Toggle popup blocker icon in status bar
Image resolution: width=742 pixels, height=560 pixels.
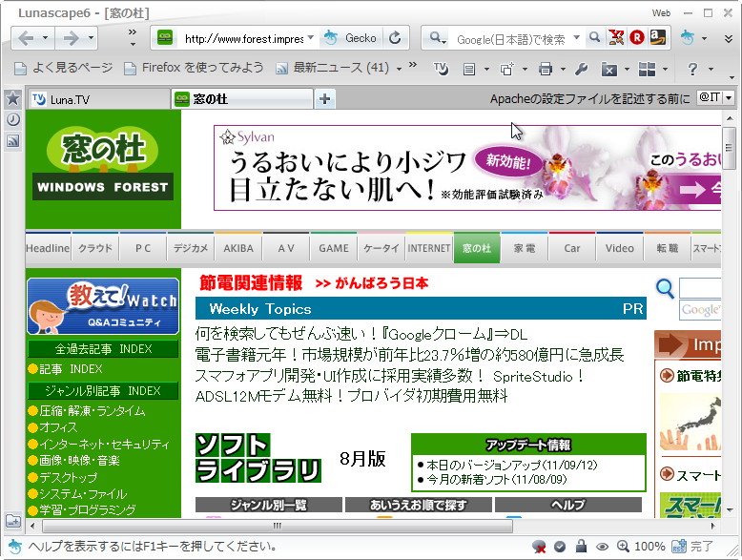point(539,547)
